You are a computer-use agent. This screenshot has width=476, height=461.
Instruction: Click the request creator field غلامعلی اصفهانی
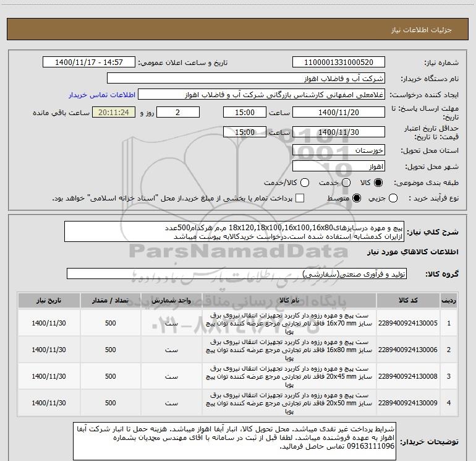click(261, 95)
